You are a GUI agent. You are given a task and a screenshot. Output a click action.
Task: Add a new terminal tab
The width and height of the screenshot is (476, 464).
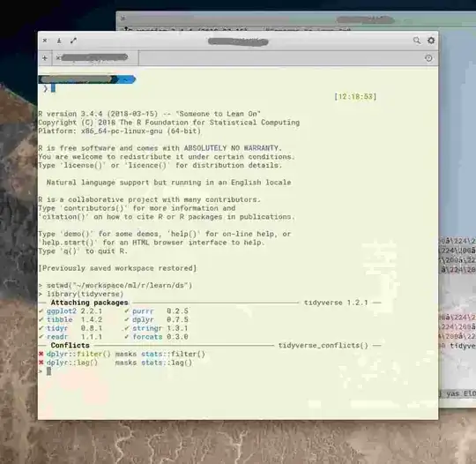click(45, 58)
